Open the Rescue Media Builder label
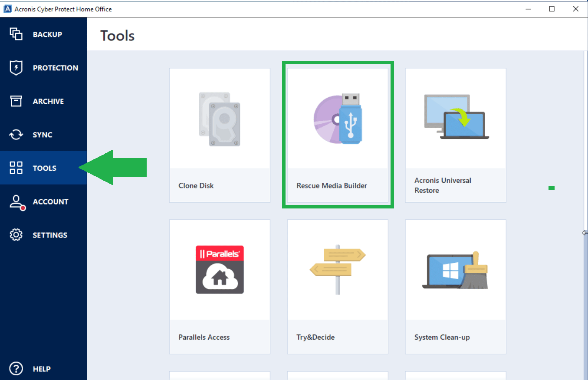Screen dimensions: 588x380 point(332,185)
